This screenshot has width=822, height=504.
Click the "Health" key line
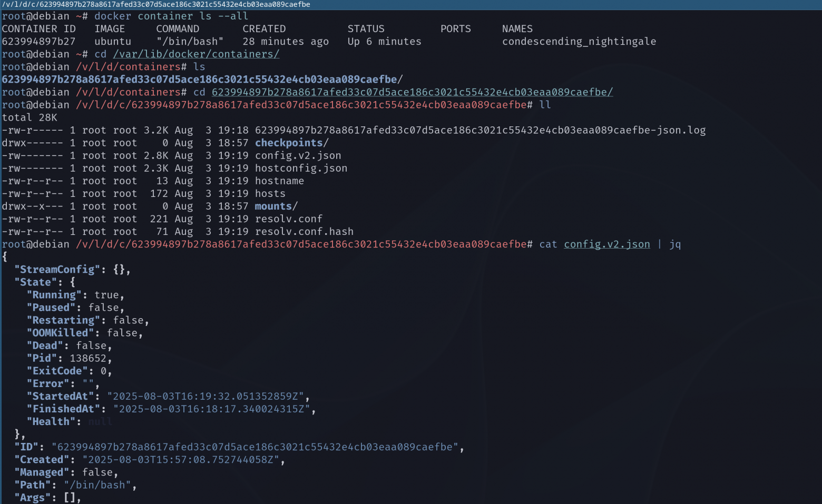(70, 421)
